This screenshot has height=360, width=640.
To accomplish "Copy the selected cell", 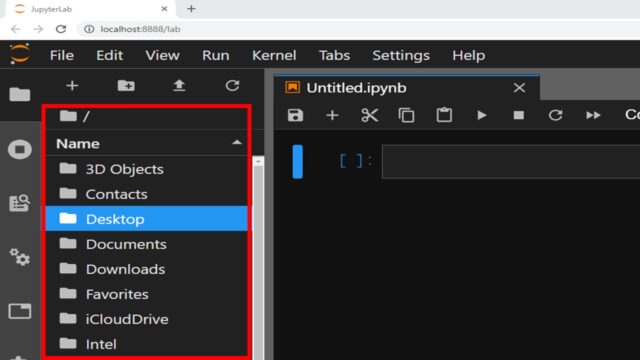I will tap(407, 116).
